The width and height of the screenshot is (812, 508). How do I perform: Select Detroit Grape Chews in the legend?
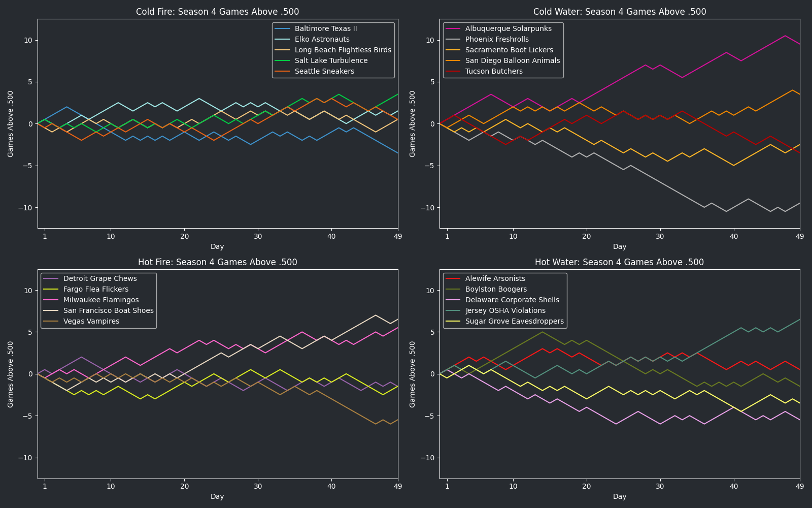click(99, 278)
